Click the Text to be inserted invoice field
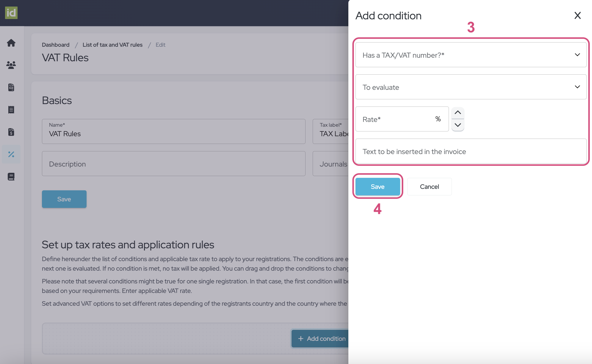Screen dimensions: 592x364 point(470,151)
